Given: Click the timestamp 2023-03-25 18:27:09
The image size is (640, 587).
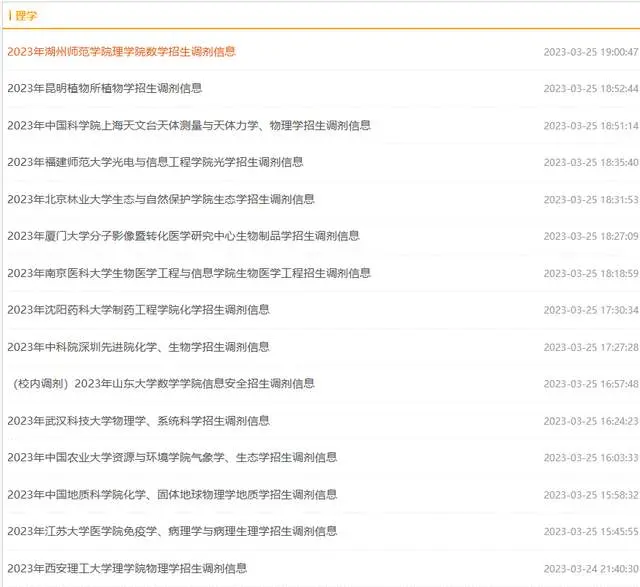Looking at the screenshot, I should tap(590, 236).
